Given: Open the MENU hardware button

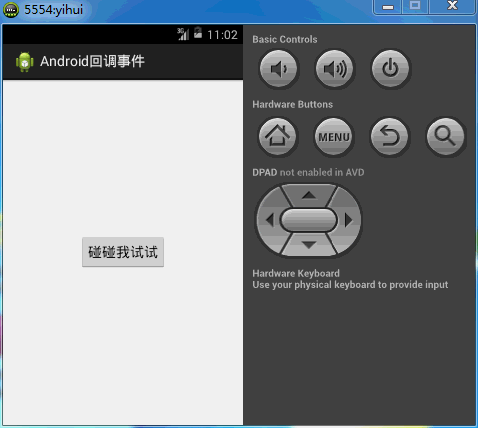Looking at the screenshot, I should coord(334,136).
